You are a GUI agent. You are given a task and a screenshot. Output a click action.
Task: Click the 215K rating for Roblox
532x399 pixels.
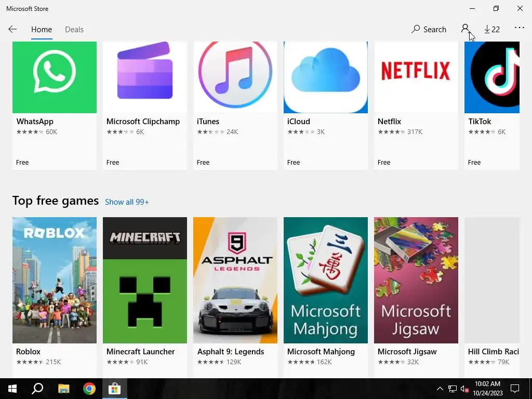click(54, 362)
